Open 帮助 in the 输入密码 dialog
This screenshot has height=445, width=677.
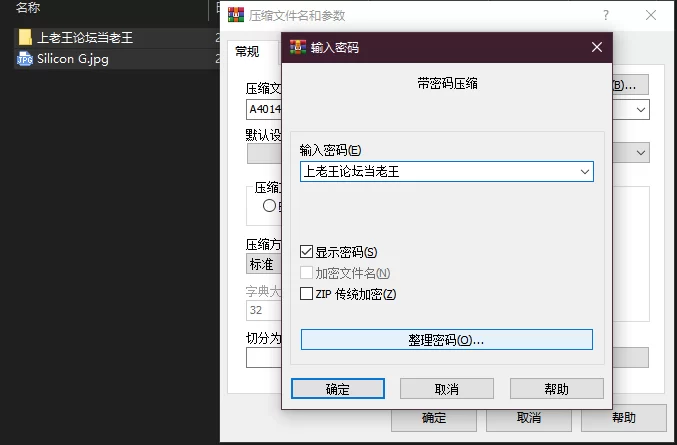(557, 389)
